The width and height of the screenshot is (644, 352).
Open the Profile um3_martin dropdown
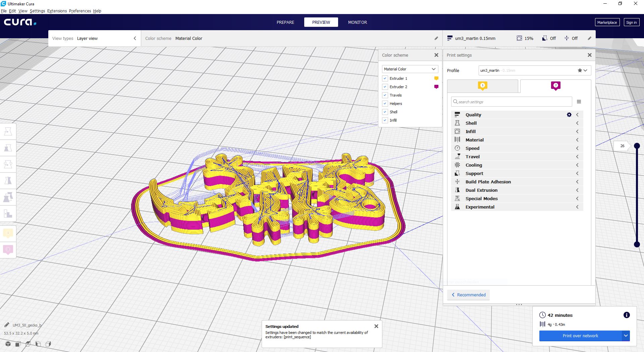pyautogui.click(x=535, y=70)
